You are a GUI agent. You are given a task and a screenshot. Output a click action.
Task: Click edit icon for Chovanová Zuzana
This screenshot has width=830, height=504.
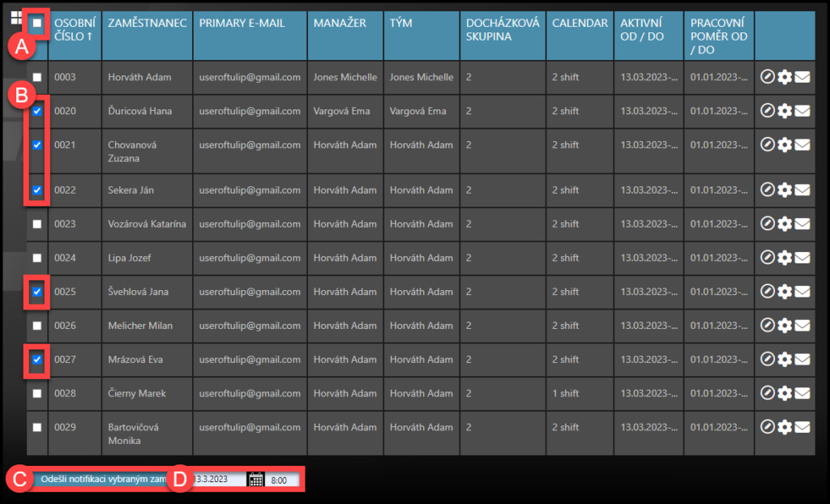click(767, 144)
